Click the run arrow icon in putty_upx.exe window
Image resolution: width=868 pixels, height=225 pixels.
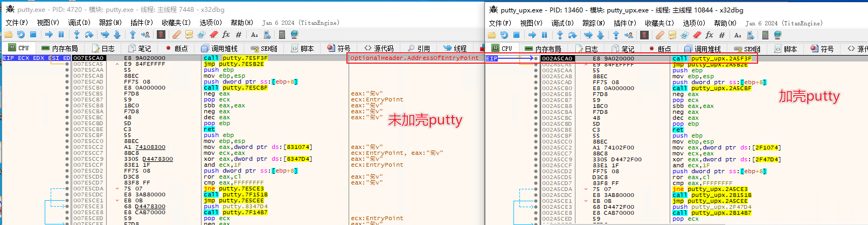[532, 35]
